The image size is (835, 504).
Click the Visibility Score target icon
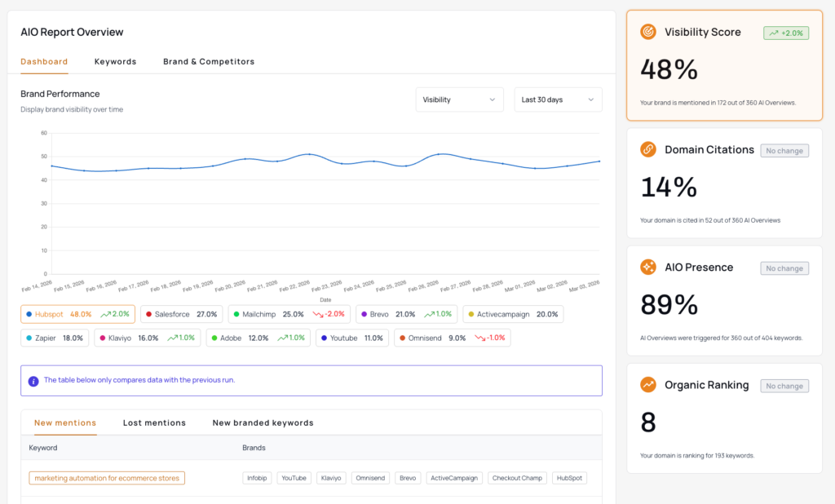coord(648,32)
